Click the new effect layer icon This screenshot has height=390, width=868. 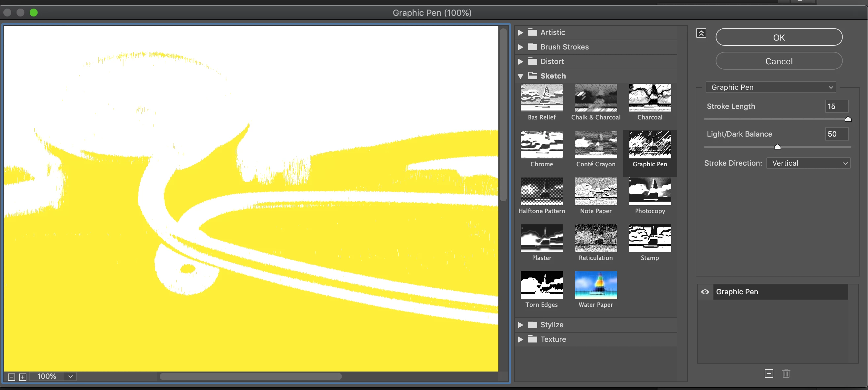coord(769,373)
